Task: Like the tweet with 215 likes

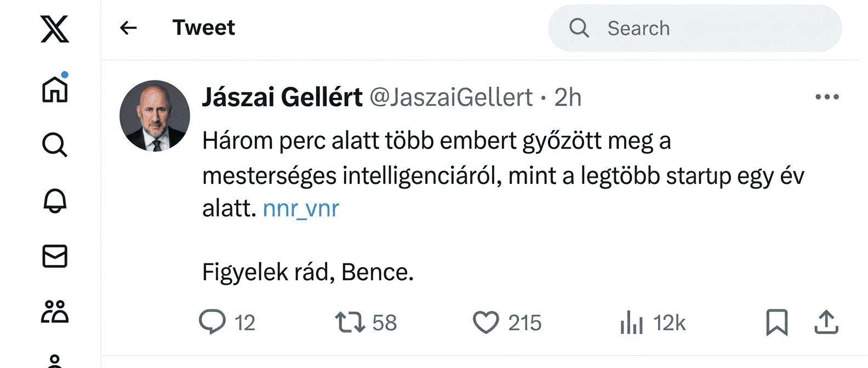Action: coord(486,322)
